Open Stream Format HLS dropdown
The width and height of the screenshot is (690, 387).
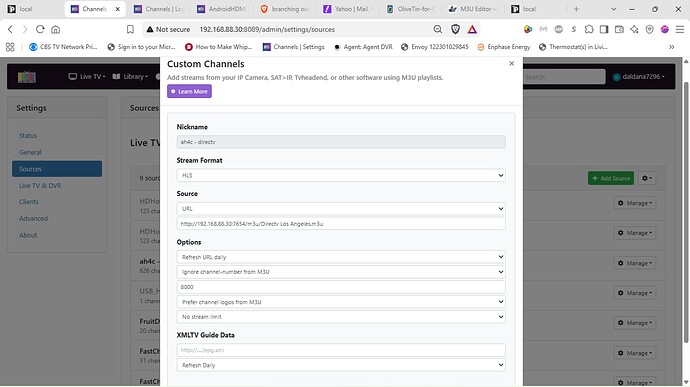click(x=341, y=175)
